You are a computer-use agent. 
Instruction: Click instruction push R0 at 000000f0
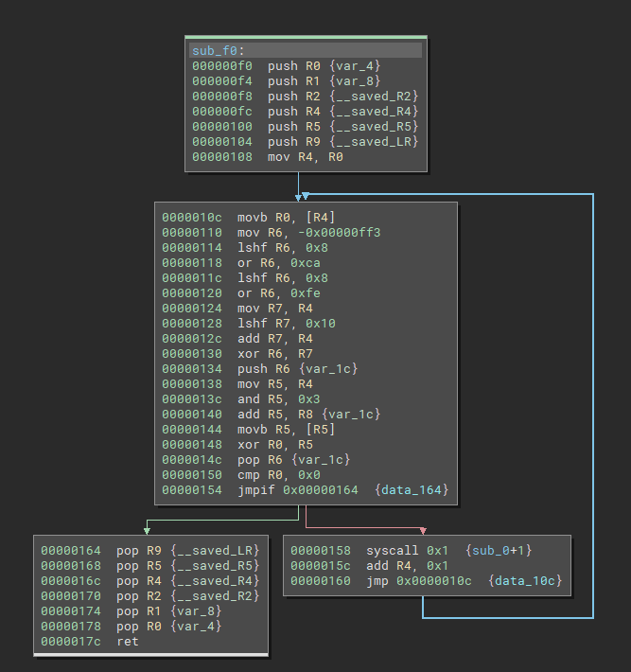286,66
